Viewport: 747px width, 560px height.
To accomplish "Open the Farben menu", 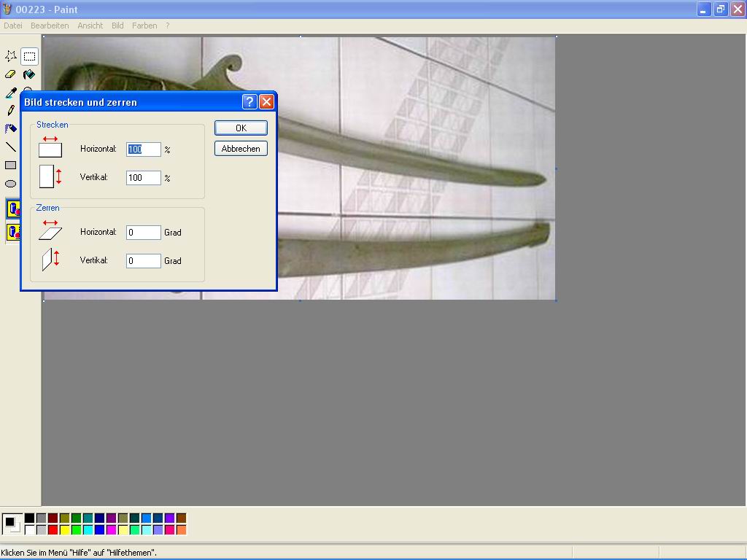I will (144, 26).
